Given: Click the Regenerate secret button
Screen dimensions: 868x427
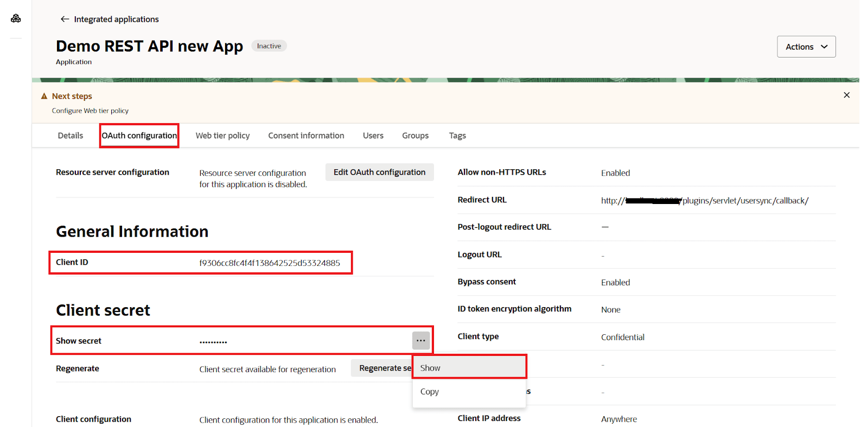Looking at the screenshot, I should tap(382, 368).
